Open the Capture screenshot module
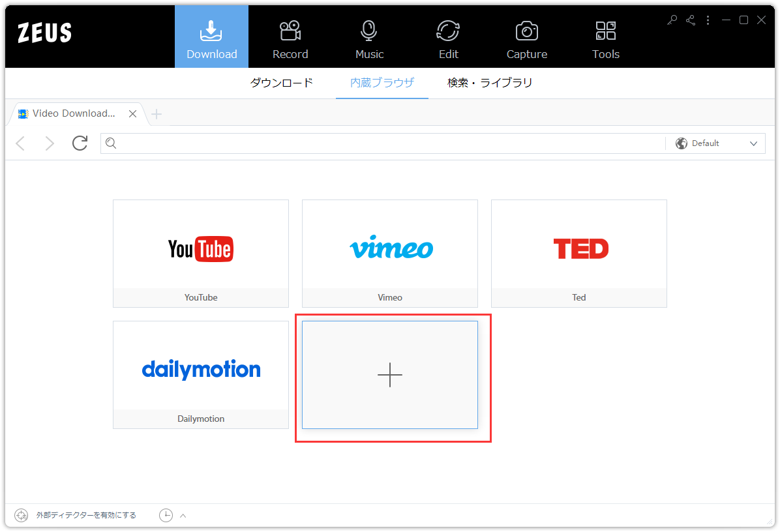The height and width of the screenshot is (532, 780). pos(526,37)
